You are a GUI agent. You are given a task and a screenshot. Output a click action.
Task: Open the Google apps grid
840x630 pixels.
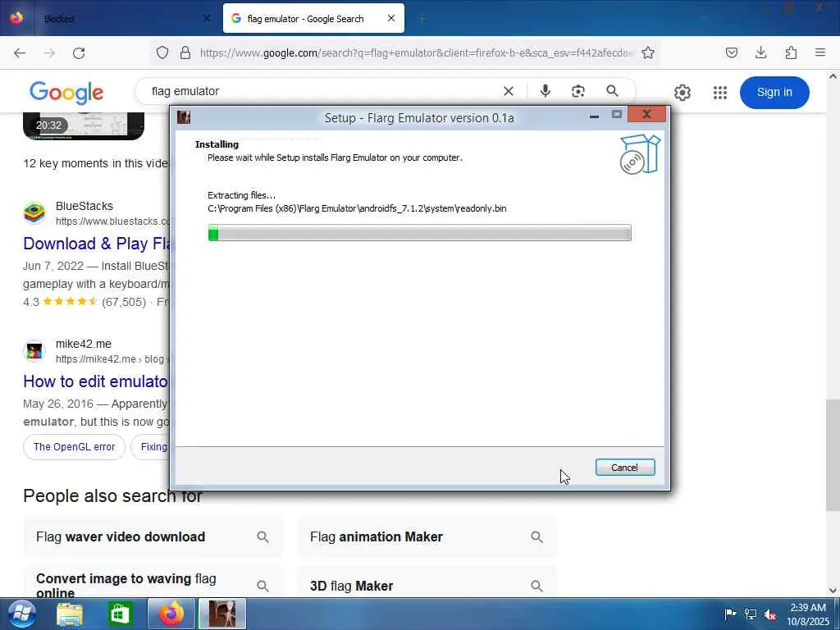click(x=720, y=93)
